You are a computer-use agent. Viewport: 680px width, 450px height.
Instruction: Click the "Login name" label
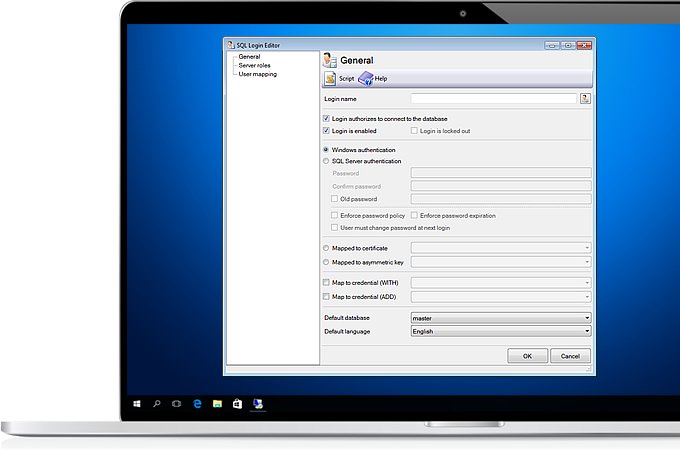coord(340,99)
